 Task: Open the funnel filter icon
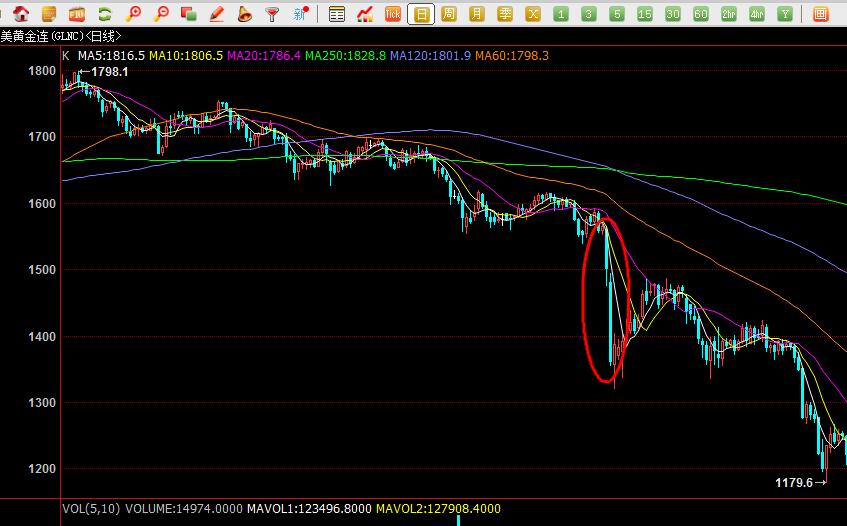[273, 14]
